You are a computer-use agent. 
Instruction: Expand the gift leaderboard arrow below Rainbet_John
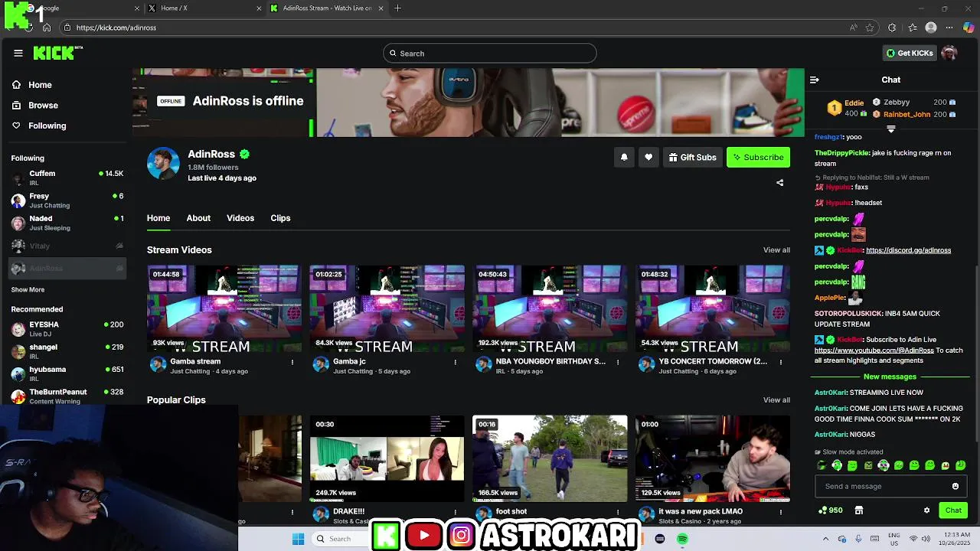tap(890, 129)
